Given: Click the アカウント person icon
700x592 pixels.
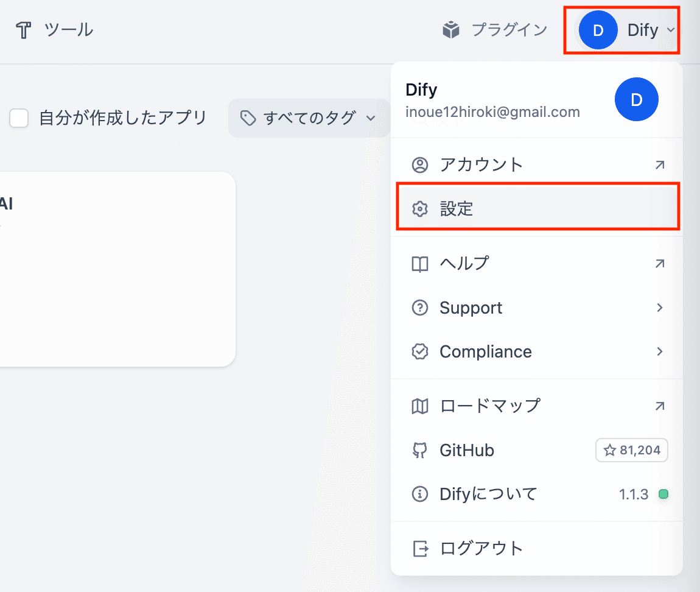Looking at the screenshot, I should tap(420, 164).
